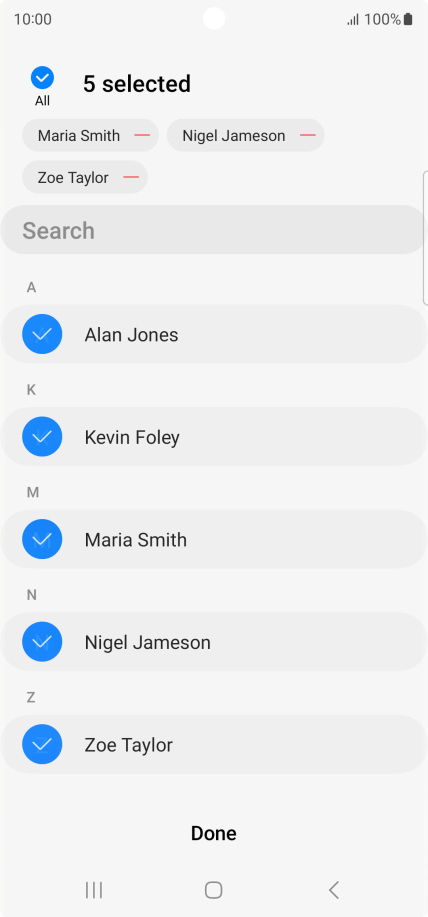
Task: Remove Nigel Jameson chip via minus icon
Action: [x=308, y=135]
